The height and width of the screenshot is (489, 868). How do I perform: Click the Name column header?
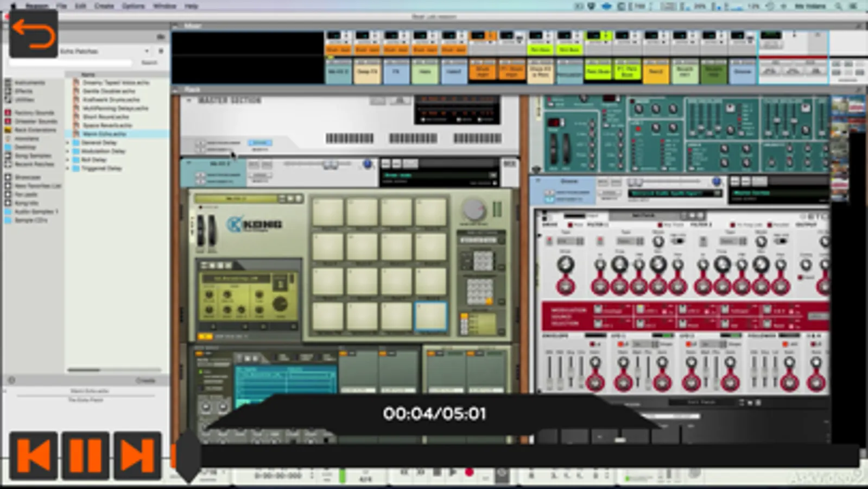[x=88, y=74]
